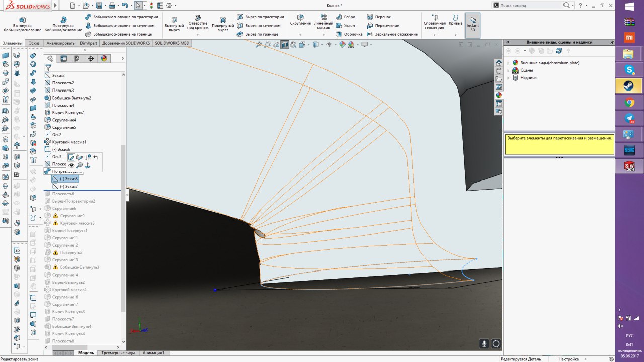
Task: Click the Print icon in top toolbar
Action: click(x=112, y=5)
